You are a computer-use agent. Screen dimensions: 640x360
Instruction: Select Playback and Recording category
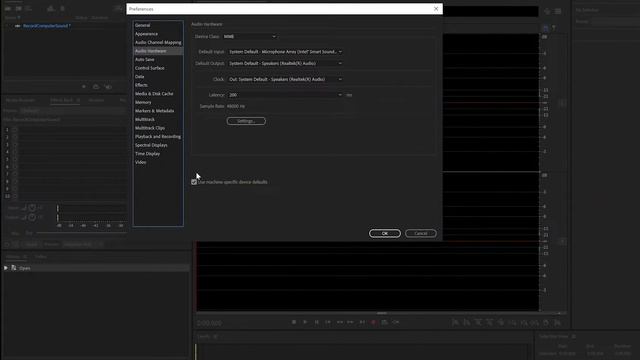(158, 137)
